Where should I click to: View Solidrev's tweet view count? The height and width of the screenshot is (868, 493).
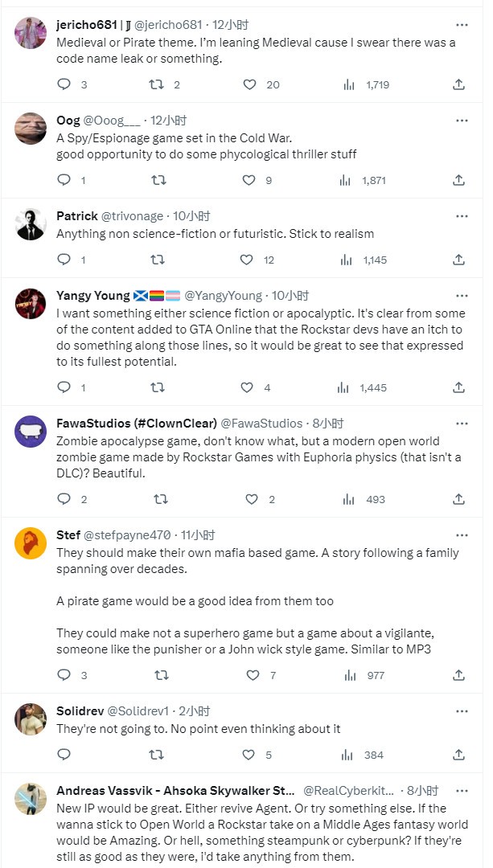(364, 755)
